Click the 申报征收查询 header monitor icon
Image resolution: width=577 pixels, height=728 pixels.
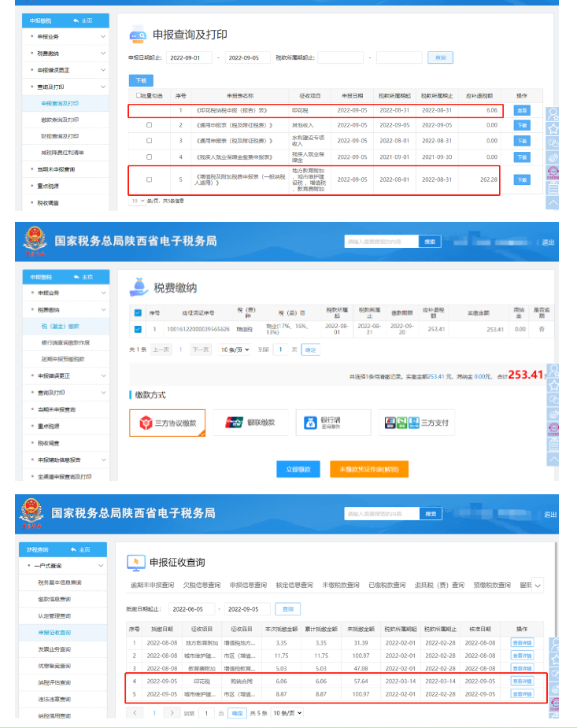coord(136,562)
